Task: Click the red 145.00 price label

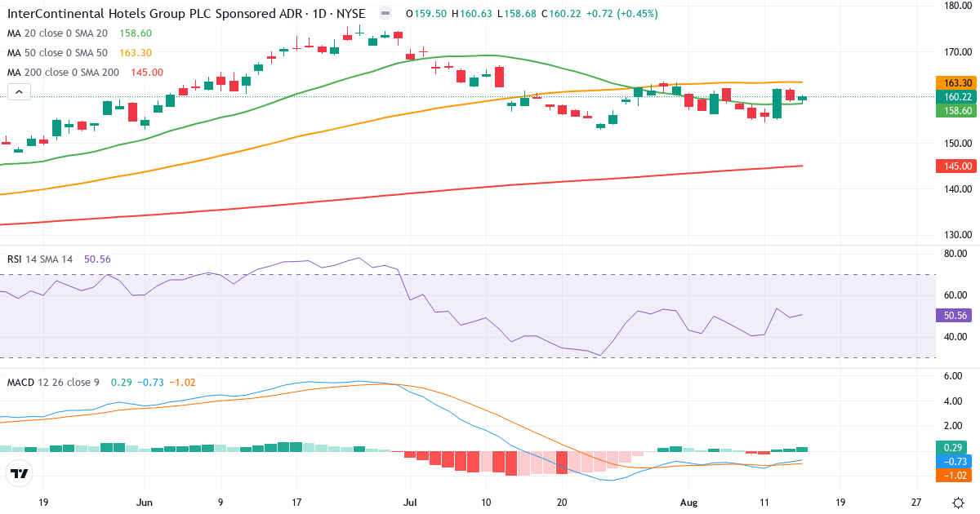Action: (x=955, y=166)
